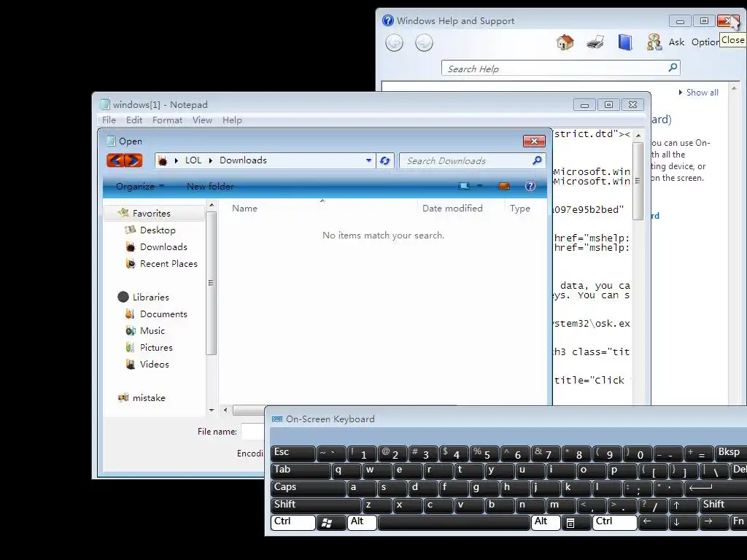The width and height of the screenshot is (747, 560).
Task: Toggle left Shift key on On-Screen Keyboard
Action: tap(315, 505)
